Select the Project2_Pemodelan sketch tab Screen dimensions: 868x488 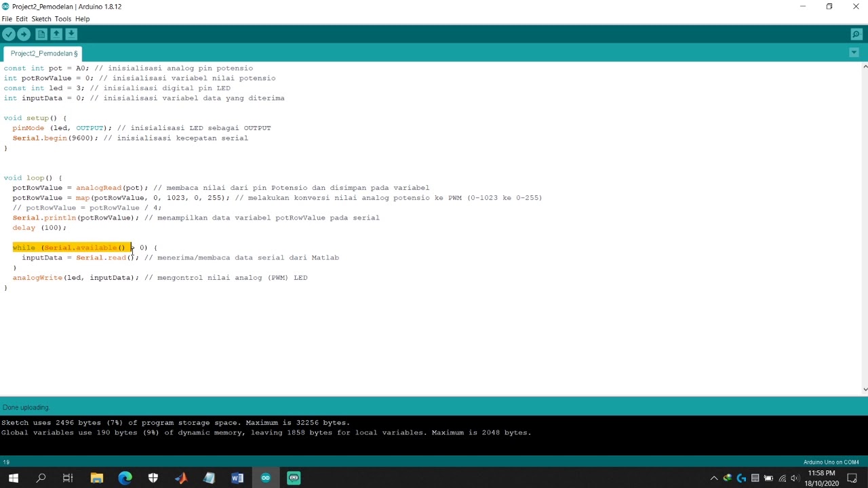pyautogui.click(x=43, y=54)
